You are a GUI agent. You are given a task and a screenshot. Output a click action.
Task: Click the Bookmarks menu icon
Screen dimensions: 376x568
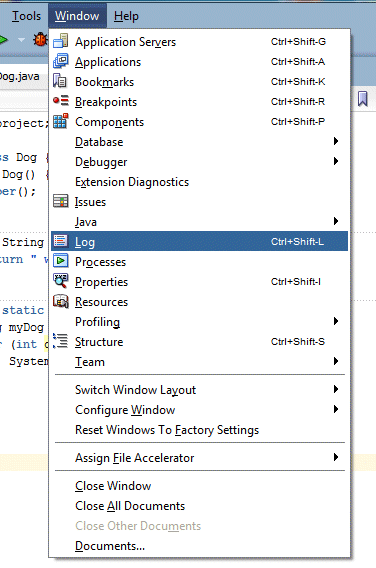click(60, 81)
